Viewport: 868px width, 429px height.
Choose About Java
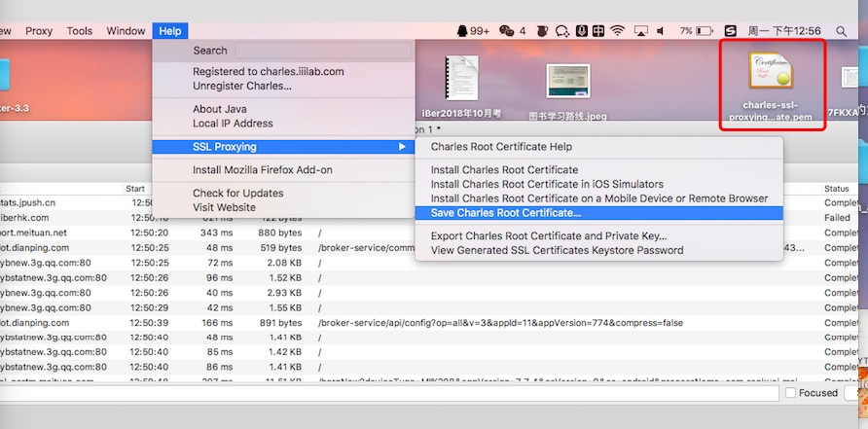click(220, 109)
